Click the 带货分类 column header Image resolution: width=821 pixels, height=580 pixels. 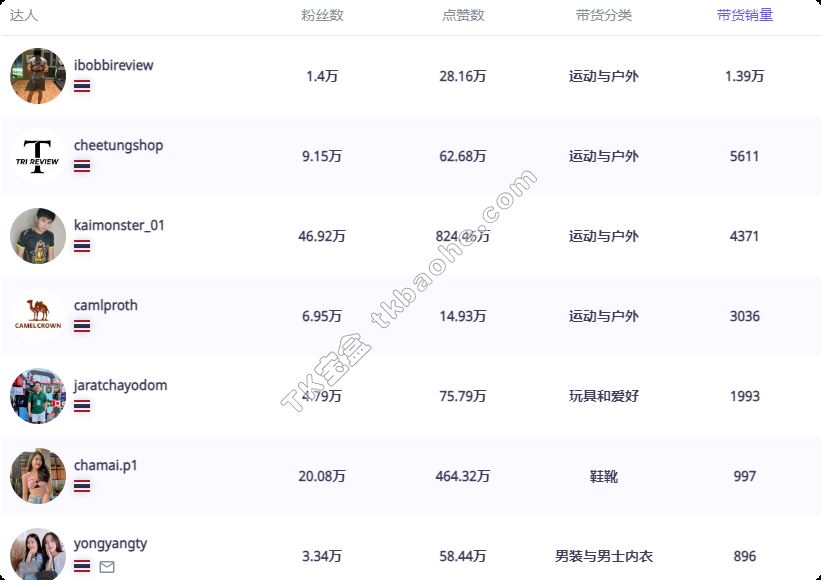click(x=604, y=15)
